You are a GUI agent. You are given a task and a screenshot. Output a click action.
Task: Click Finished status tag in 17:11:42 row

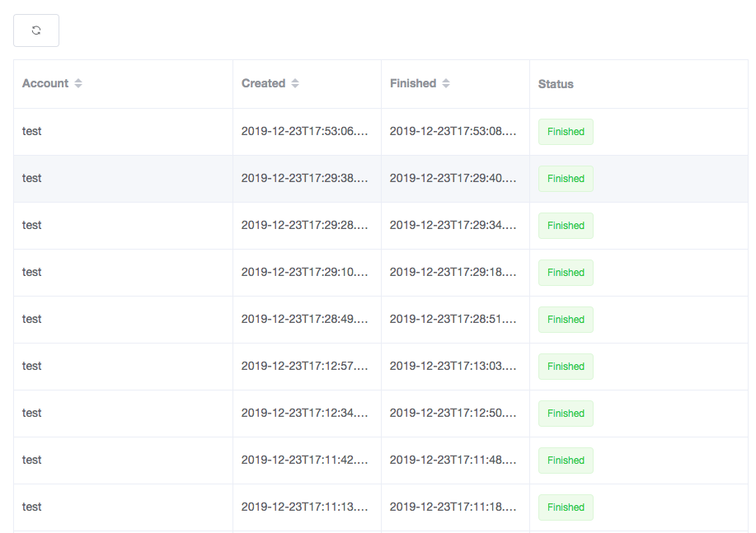(x=566, y=461)
